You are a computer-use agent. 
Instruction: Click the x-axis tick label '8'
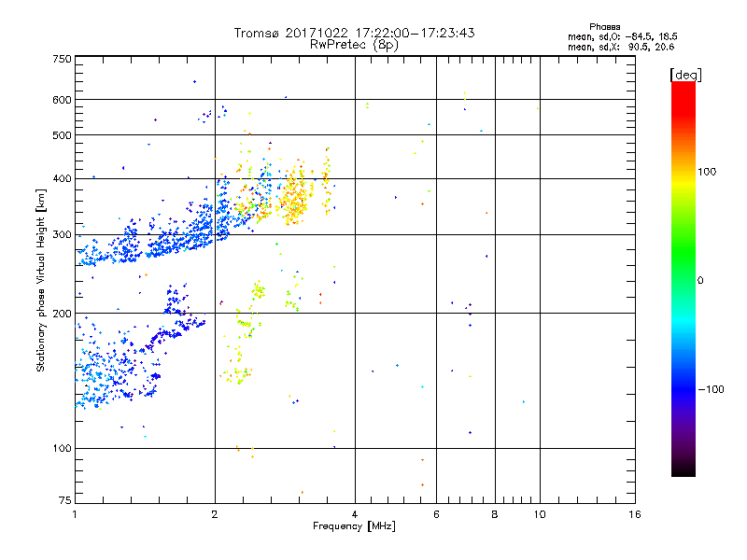point(495,514)
